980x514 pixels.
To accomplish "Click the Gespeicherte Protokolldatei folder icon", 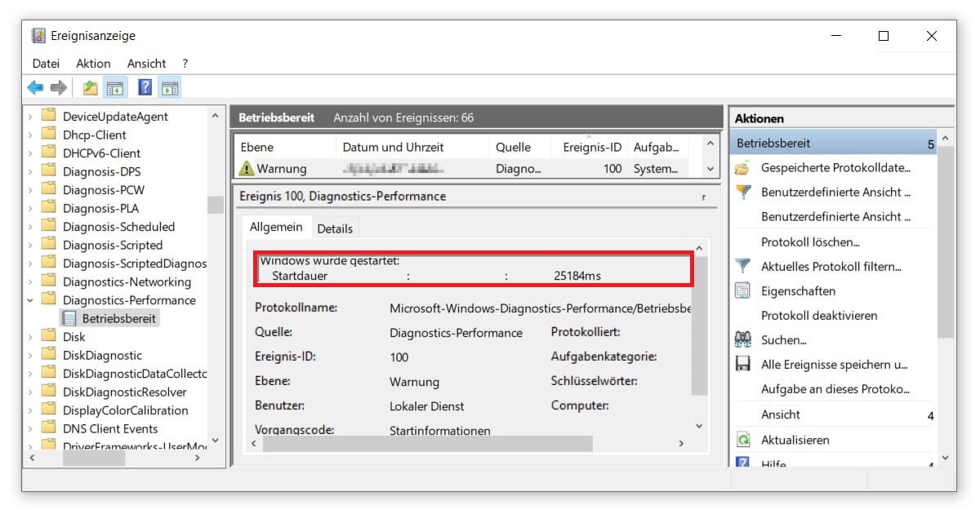I will tap(742, 168).
